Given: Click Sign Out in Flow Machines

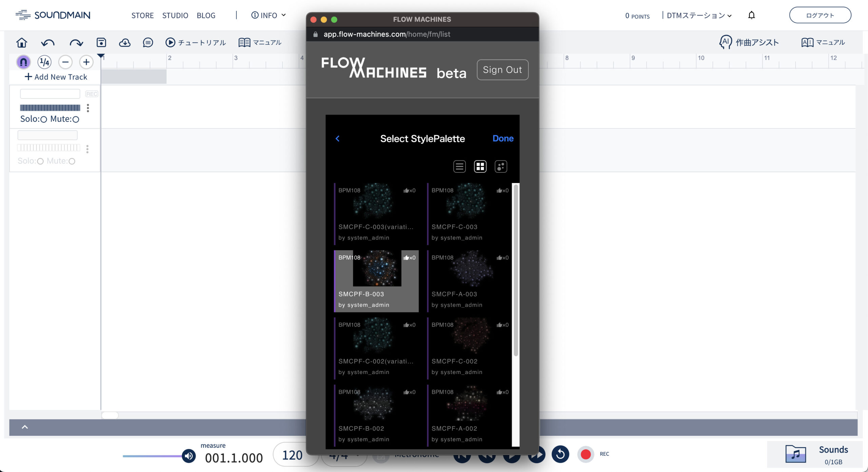Looking at the screenshot, I should [502, 70].
